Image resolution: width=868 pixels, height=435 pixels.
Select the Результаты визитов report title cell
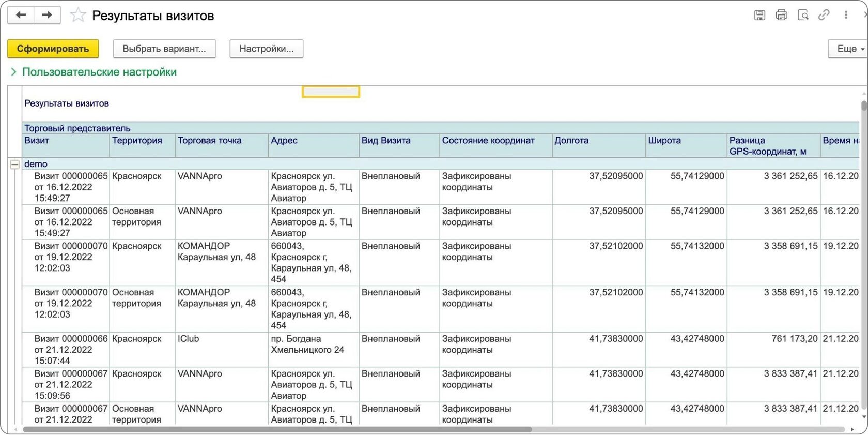click(x=67, y=103)
